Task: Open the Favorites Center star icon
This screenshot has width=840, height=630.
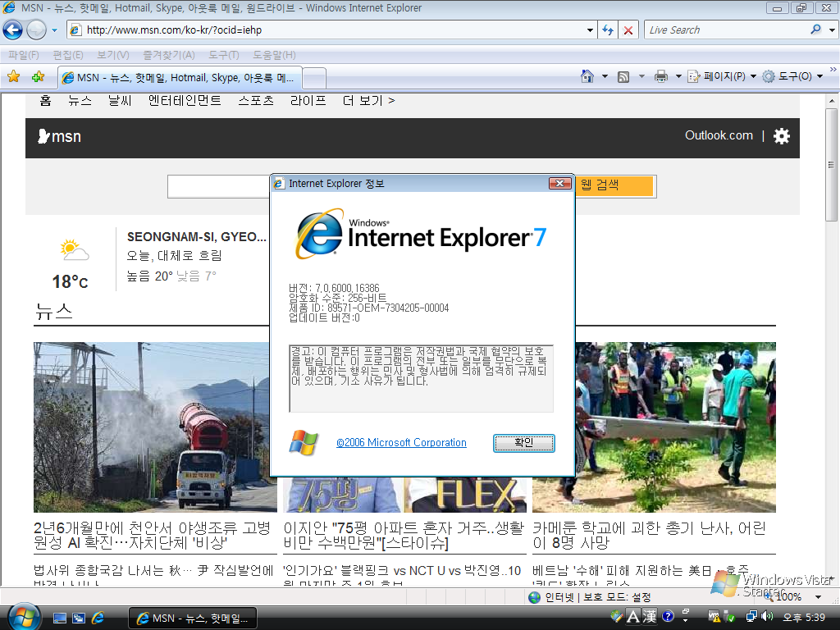Action: tap(14, 76)
